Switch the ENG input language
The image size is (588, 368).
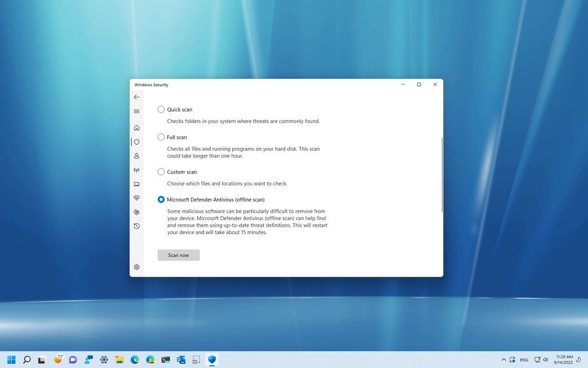coord(524,360)
